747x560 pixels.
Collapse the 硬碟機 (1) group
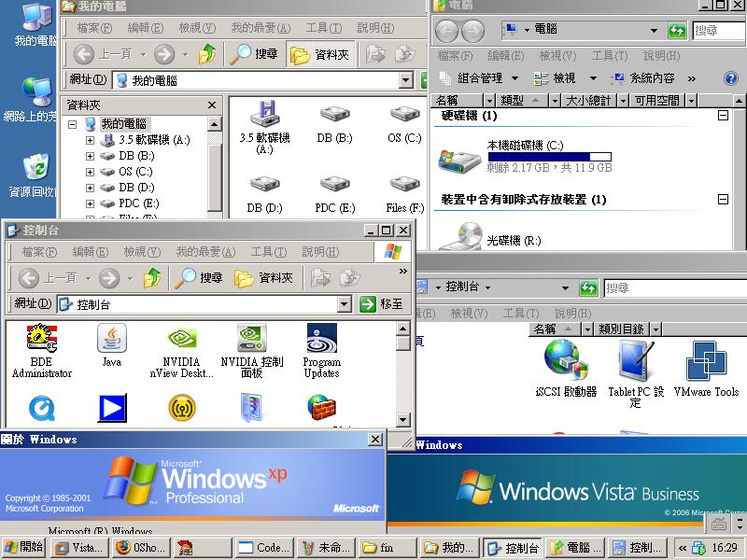(723, 115)
